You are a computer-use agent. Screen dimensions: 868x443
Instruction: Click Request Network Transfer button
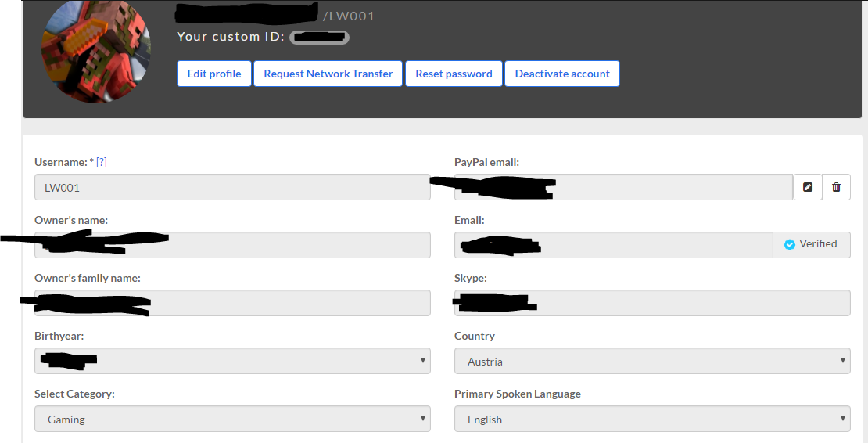328,74
